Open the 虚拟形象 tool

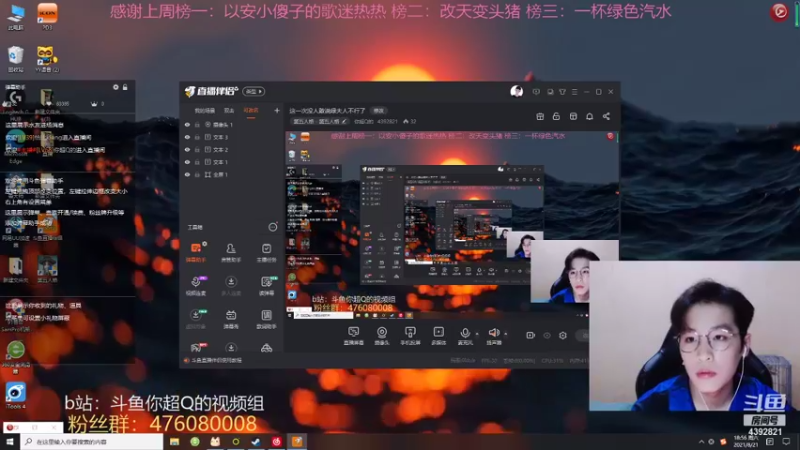point(196,319)
